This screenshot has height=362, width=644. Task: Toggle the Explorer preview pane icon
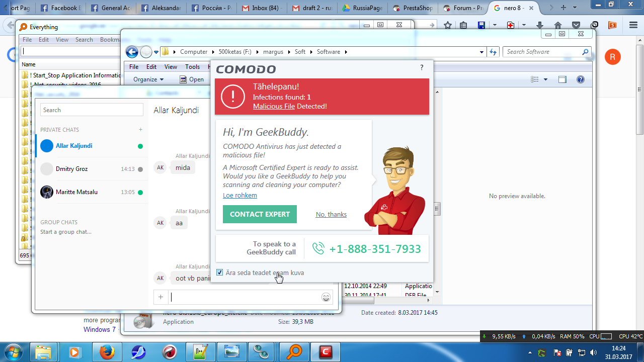tap(562, 79)
